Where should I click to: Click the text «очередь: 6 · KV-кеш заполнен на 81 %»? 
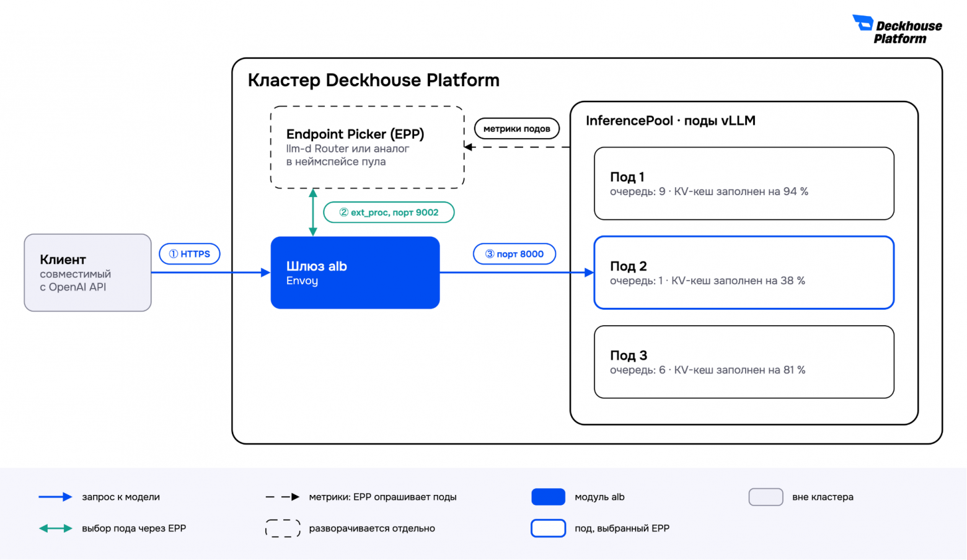pyautogui.click(x=708, y=370)
